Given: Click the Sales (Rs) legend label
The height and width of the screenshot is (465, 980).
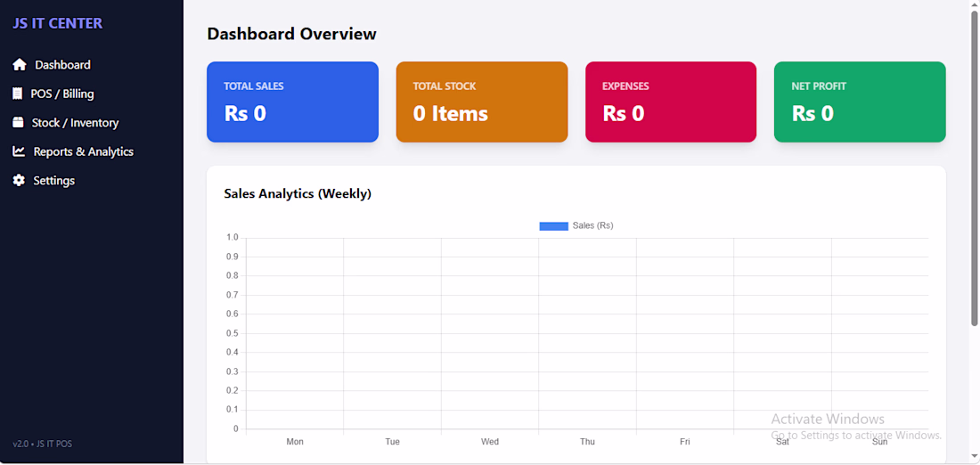Looking at the screenshot, I should point(593,225).
